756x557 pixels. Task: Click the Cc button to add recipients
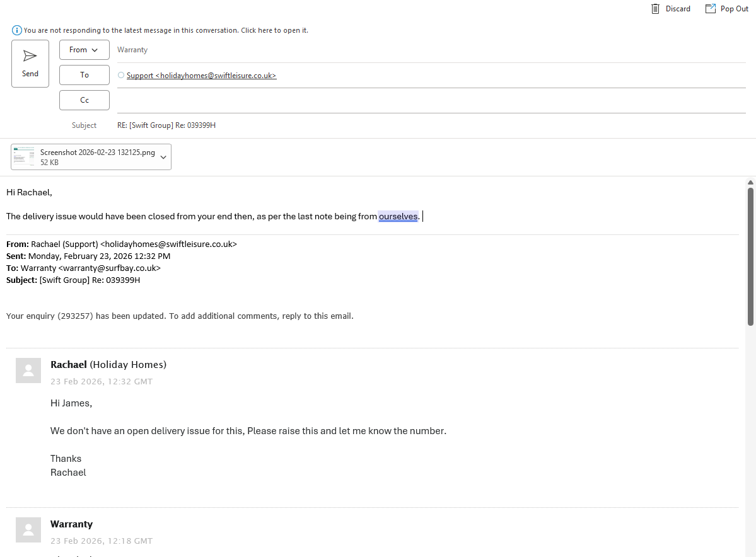84,100
